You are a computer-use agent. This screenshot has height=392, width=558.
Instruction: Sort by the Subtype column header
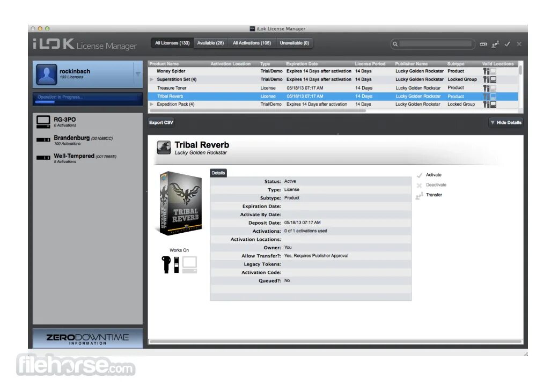[456, 64]
